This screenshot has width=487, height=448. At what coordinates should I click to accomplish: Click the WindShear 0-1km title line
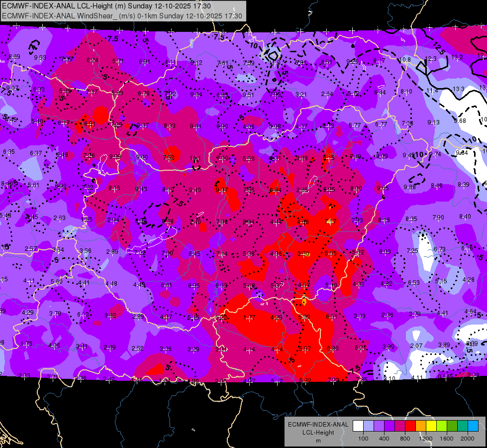(x=122, y=16)
